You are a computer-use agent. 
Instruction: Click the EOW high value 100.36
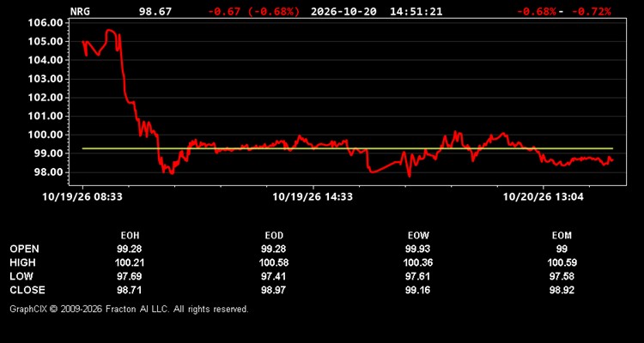click(x=418, y=262)
